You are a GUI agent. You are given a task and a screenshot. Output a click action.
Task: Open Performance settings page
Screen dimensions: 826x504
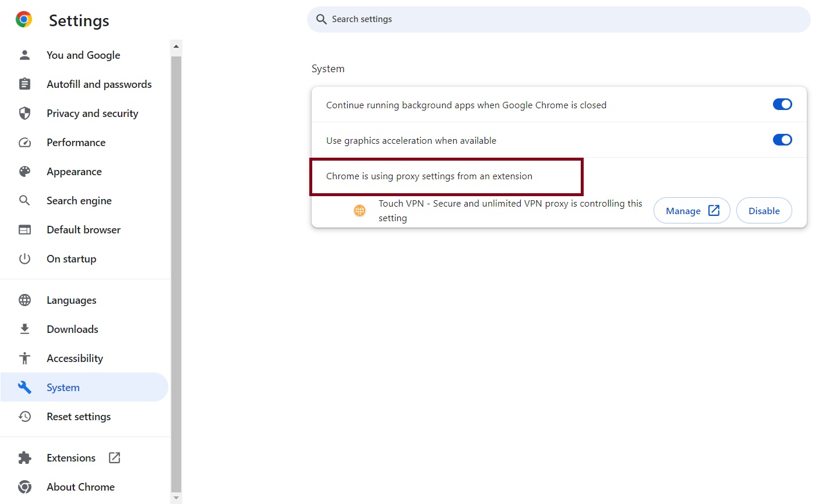pos(76,143)
